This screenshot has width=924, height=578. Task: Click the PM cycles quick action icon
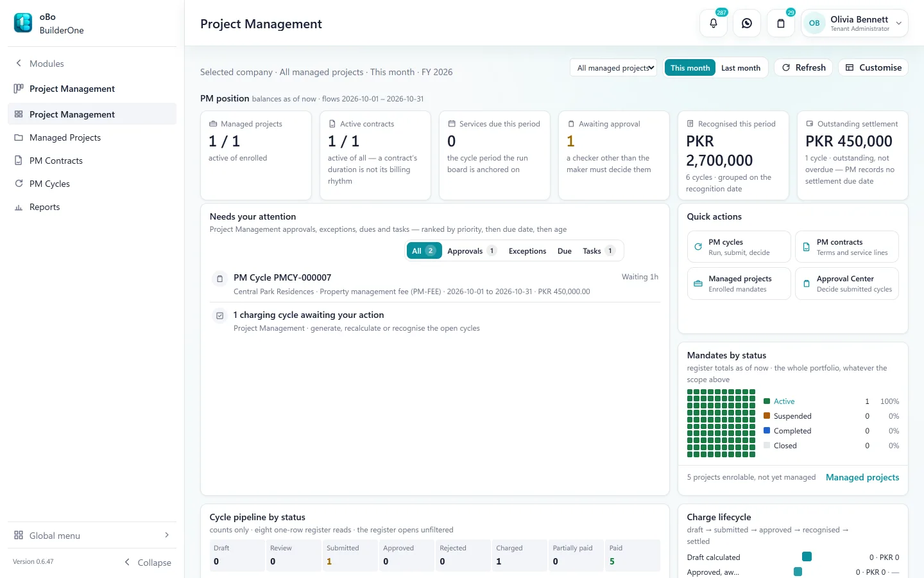[x=698, y=247]
